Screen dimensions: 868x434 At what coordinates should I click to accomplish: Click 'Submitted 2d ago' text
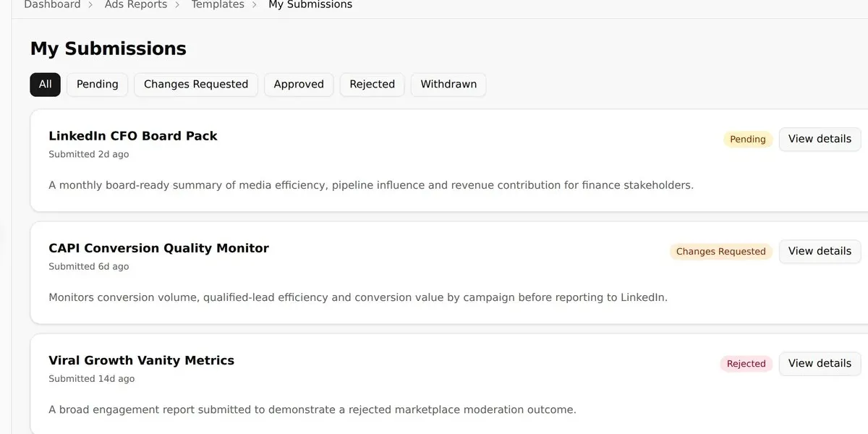(x=88, y=155)
